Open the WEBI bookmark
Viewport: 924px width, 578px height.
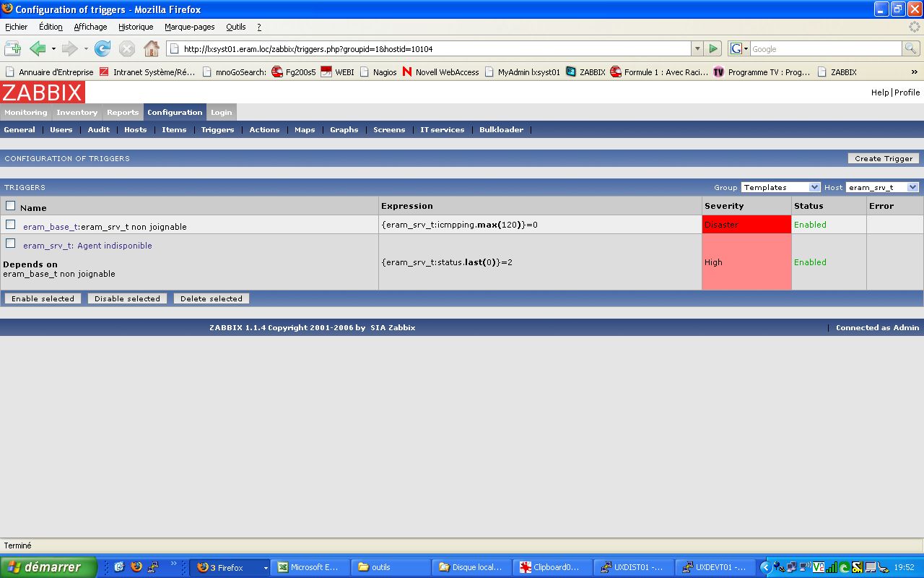(x=337, y=72)
